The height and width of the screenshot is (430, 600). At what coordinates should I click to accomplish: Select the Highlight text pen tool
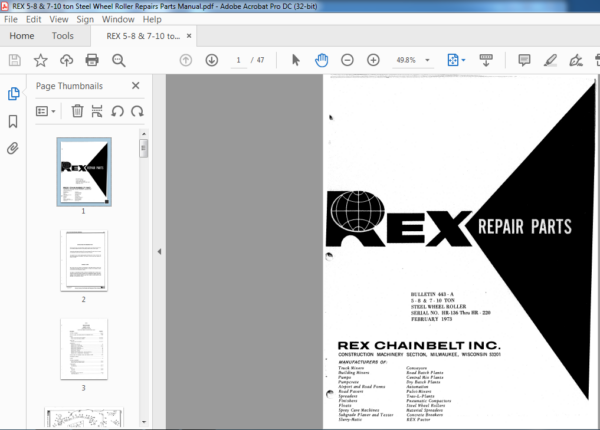550,60
